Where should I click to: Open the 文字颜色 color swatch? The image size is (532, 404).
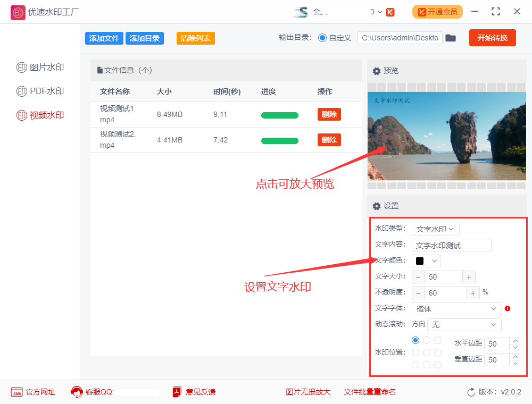(x=426, y=260)
